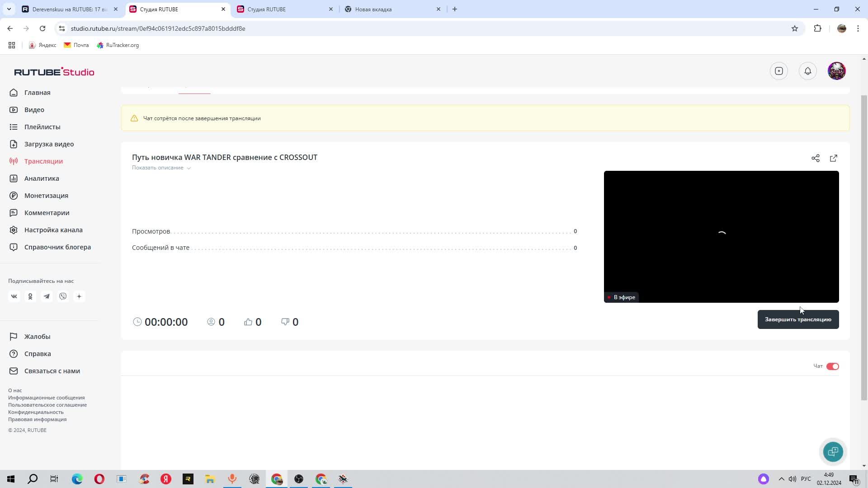The image size is (868, 488).
Task: Click the add video plus icon in header
Action: tap(779, 71)
